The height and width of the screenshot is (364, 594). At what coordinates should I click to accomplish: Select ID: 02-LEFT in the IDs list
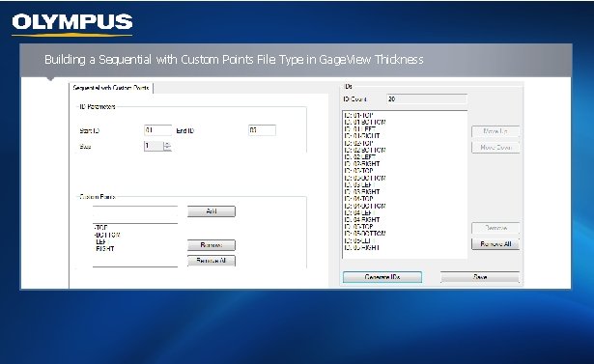[x=360, y=156]
